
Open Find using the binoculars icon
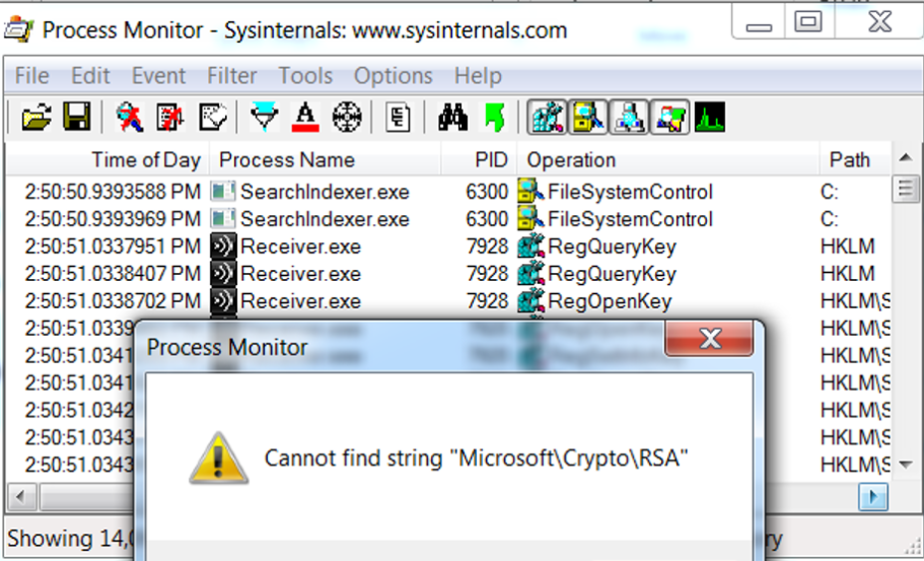pyautogui.click(x=453, y=117)
